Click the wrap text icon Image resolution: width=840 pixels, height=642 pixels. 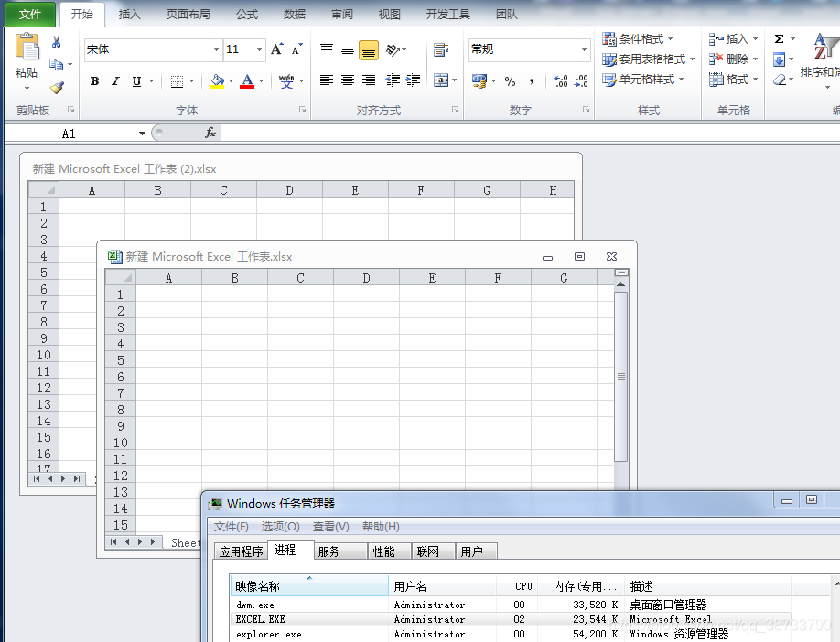441,49
